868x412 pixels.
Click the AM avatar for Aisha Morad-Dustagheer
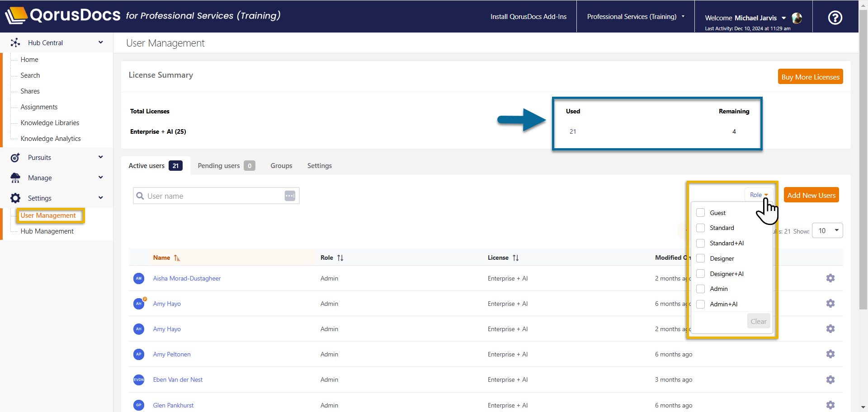139,278
